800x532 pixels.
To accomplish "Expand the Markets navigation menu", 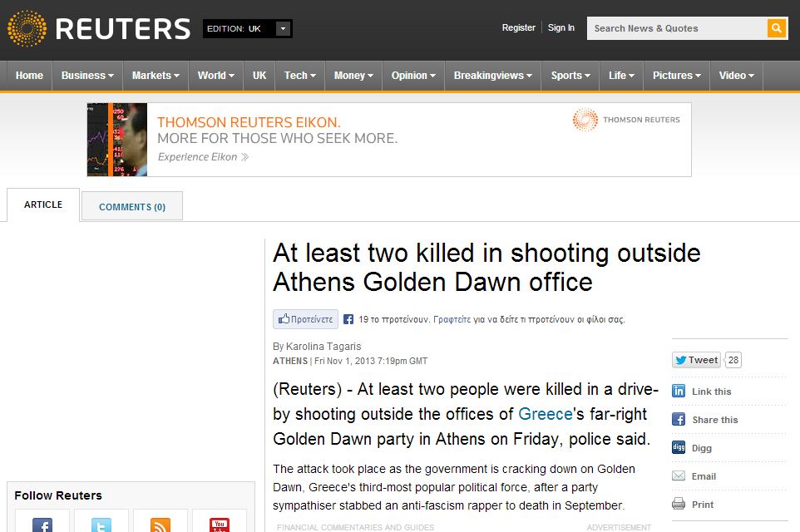I will 156,76.
